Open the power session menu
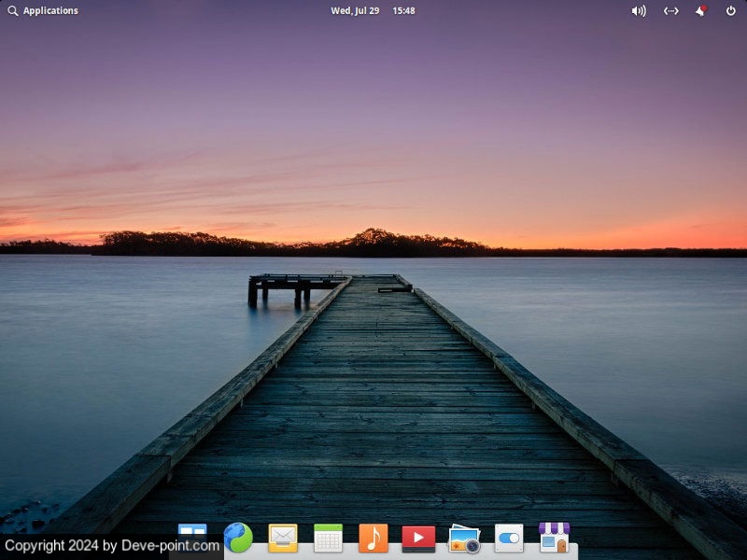This screenshot has height=560, width=747. [731, 11]
